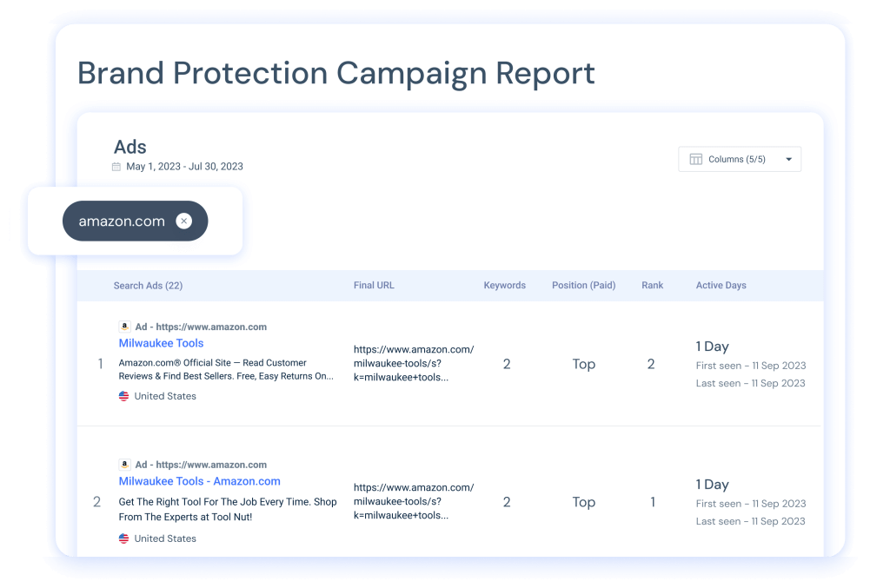Sort by the Rank column header

point(652,285)
